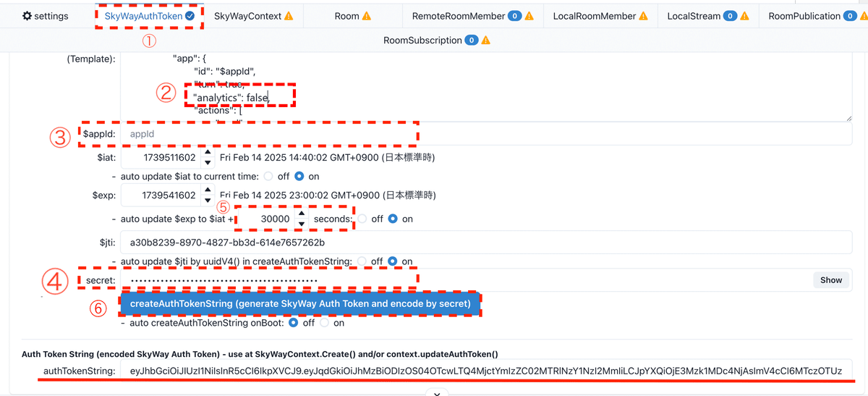The width and height of the screenshot is (868, 396).
Task: Click the $jti UUID field
Action: pos(486,242)
